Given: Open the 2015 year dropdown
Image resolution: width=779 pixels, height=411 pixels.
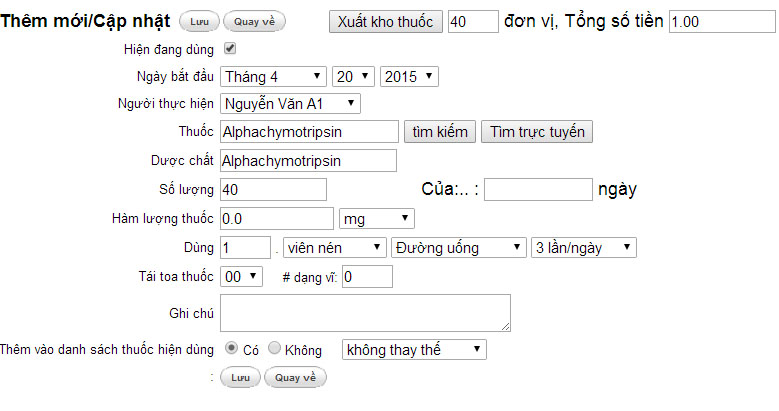Looking at the screenshot, I should tap(409, 77).
